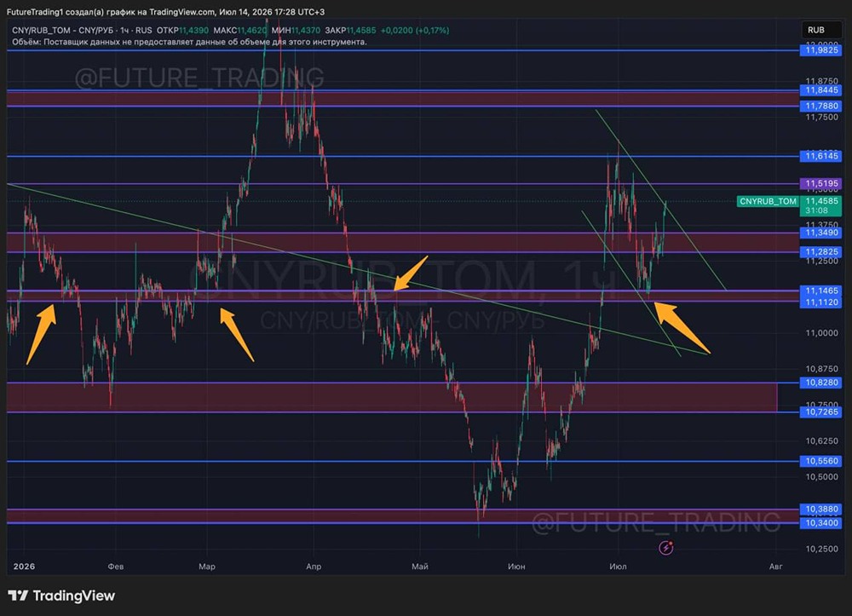Click the orange arrow pointing down-left in April
Screen dimensions: 852x616
[x=411, y=273]
